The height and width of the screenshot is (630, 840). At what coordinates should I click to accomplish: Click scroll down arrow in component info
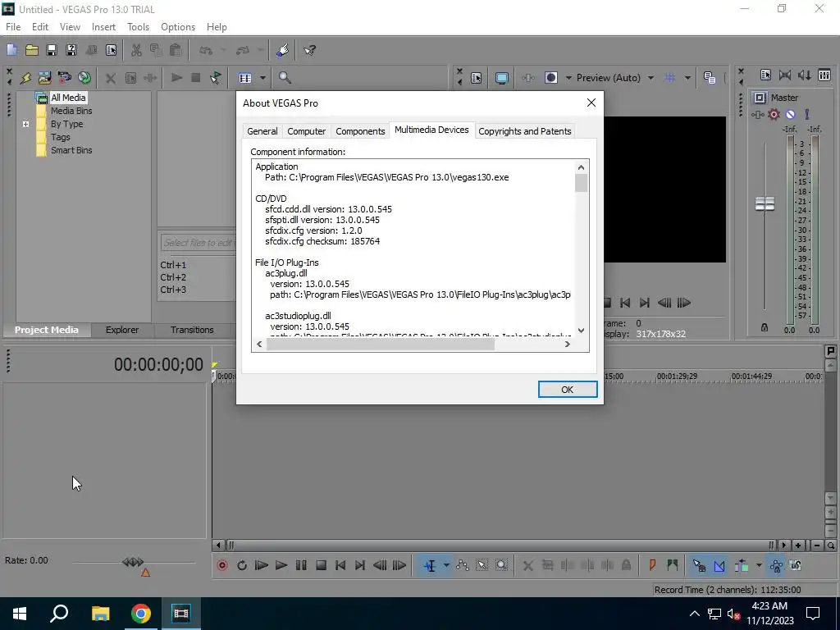click(582, 331)
